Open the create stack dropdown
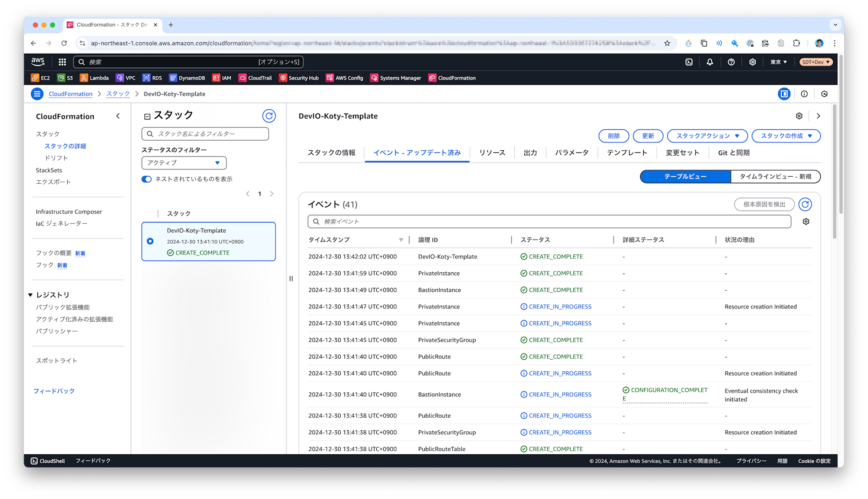The image size is (868, 499). tap(786, 136)
